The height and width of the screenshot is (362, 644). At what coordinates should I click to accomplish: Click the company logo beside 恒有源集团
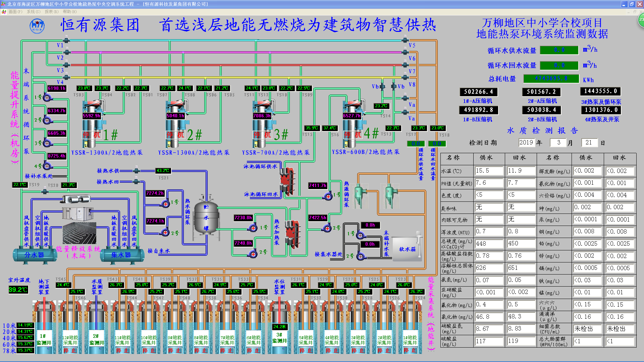coord(37,26)
